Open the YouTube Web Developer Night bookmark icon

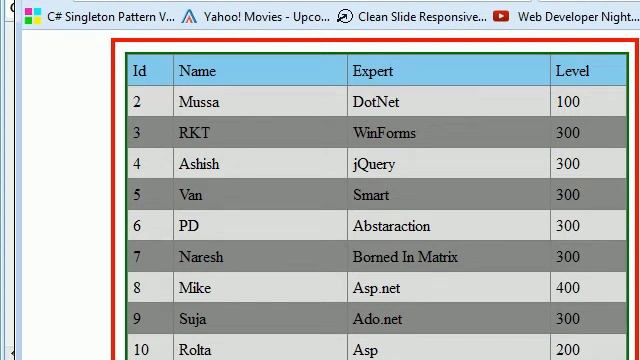pyautogui.click(x=501, y=16)
